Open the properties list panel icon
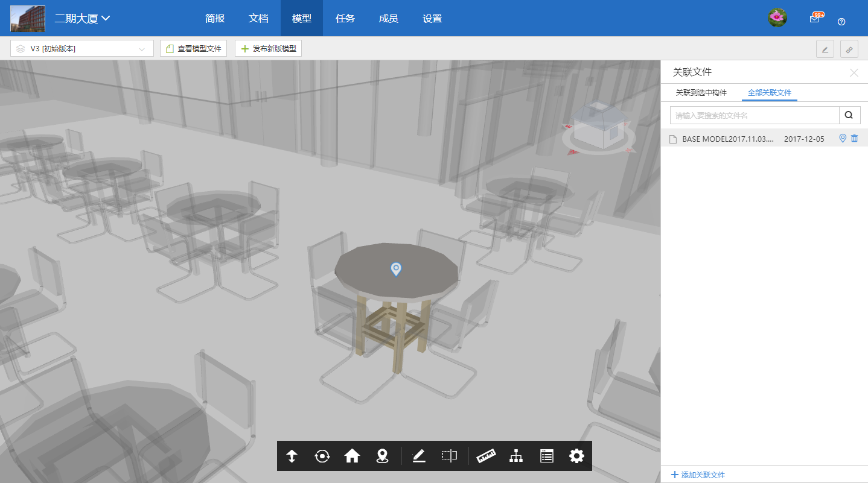This screenshot has height=483, width=868. click(546, 456)
